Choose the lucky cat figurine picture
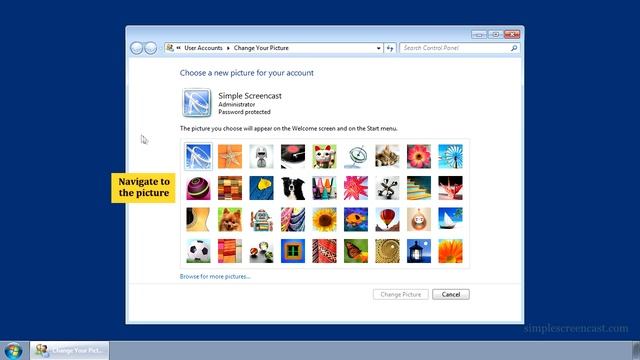Image resolution: width=640 pixels, height=360 pixels. tap(324, 156)
